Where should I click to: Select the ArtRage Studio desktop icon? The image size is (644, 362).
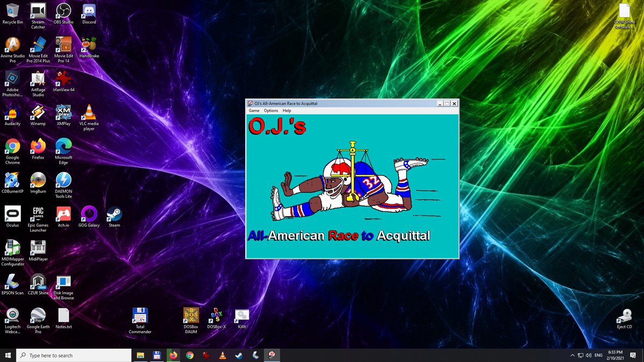pyautogui.click(x=38, y=84)
